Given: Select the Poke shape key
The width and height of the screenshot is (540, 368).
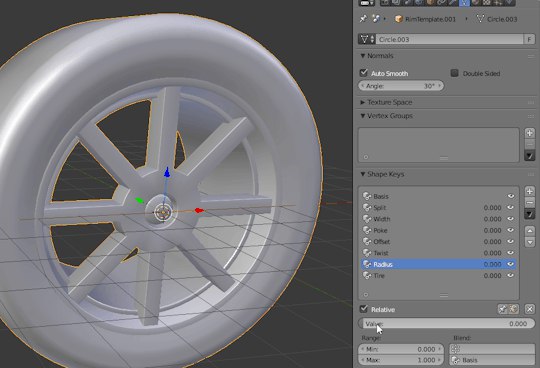Looking at the screenshot, I should tap(438, 230).
